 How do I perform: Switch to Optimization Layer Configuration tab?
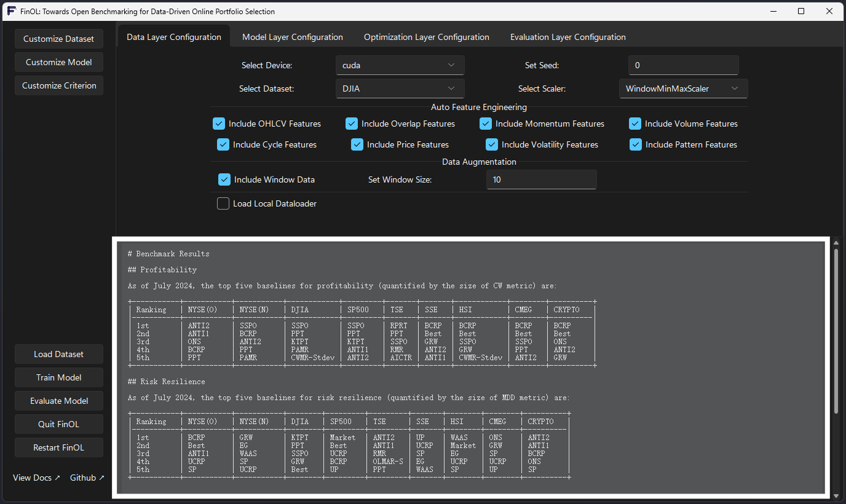click(427, 37)
